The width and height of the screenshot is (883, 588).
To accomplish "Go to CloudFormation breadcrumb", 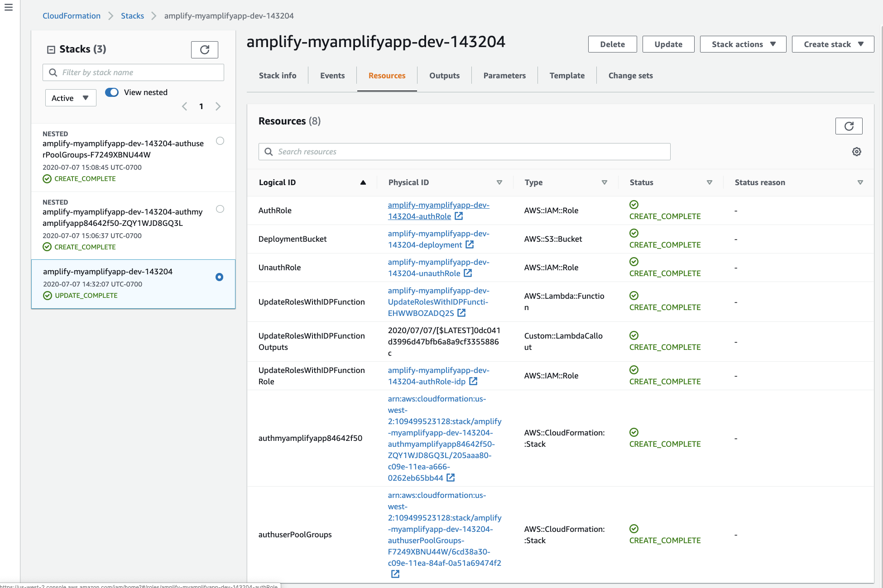I will tap(72, 16).
